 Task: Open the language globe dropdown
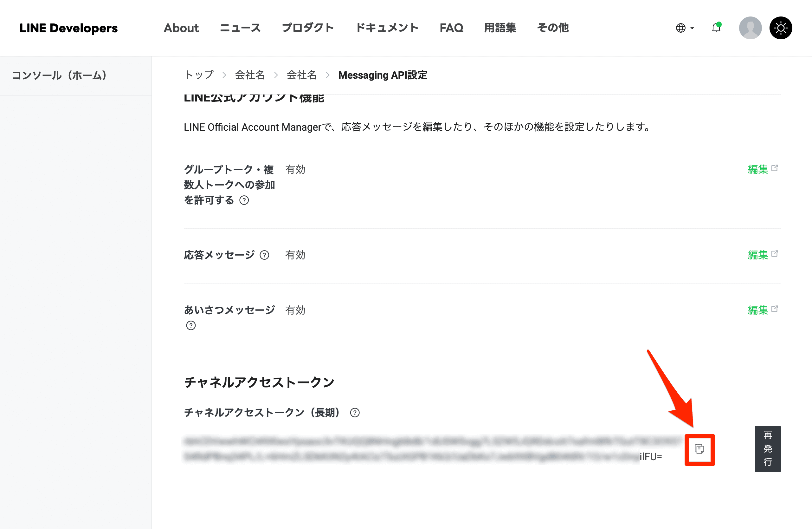click(x=685, y=28)
